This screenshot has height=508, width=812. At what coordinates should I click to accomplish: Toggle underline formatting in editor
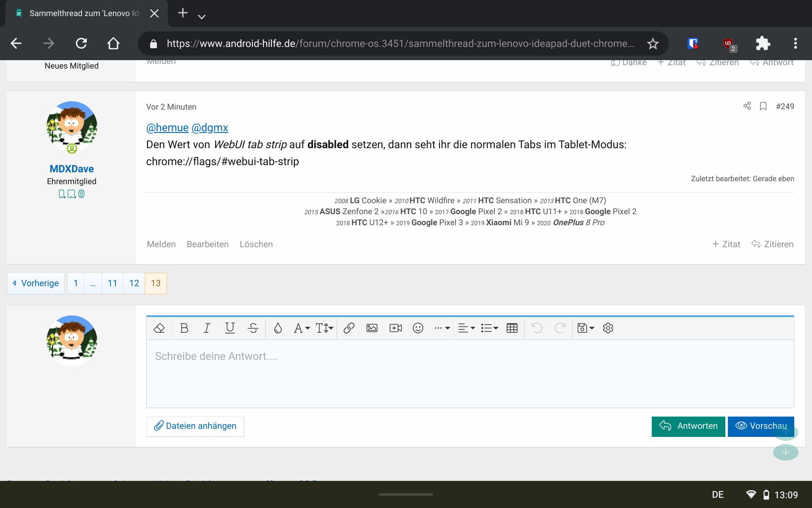pos(230,328)
